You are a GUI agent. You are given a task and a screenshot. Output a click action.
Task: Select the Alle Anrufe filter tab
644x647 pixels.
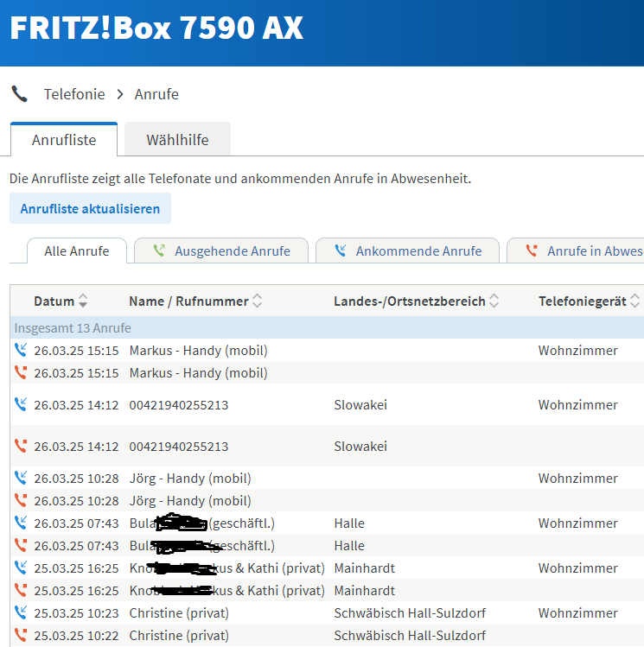click(x=77, y=251)
